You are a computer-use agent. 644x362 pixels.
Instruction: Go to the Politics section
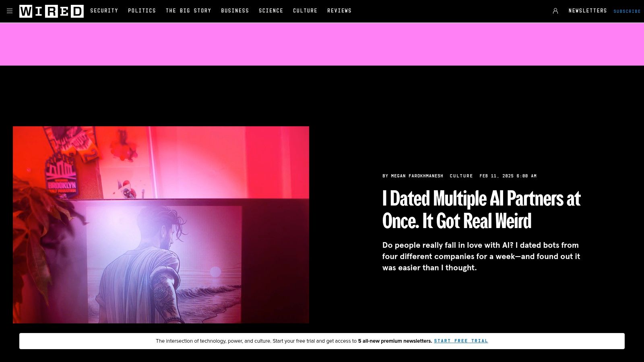coord(142,11)
